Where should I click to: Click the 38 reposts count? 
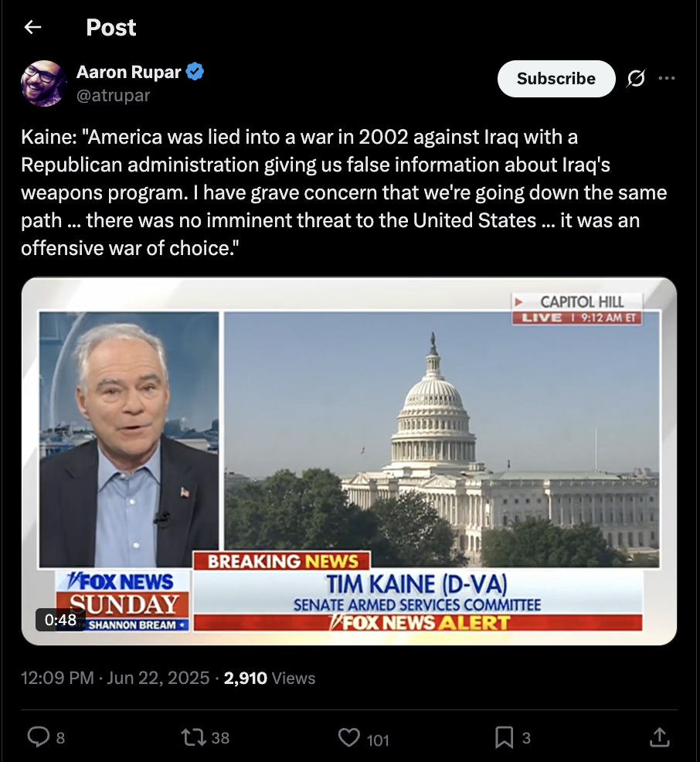[220, 738]
